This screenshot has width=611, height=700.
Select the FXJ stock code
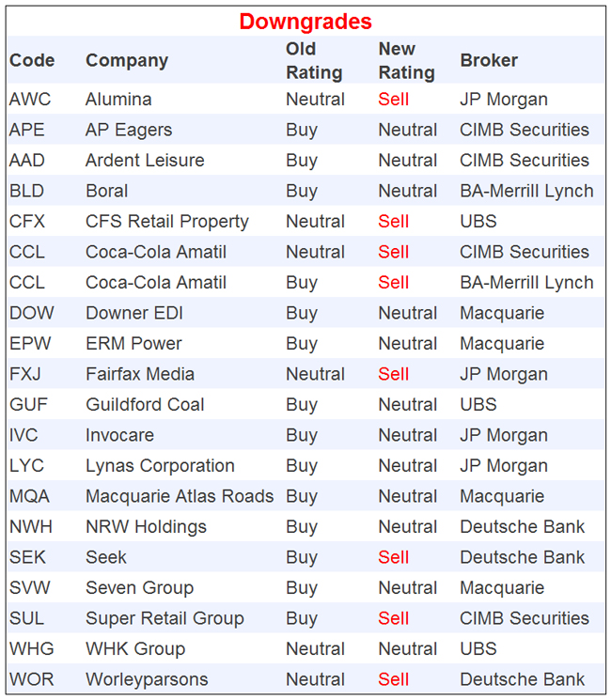[25, 374]
